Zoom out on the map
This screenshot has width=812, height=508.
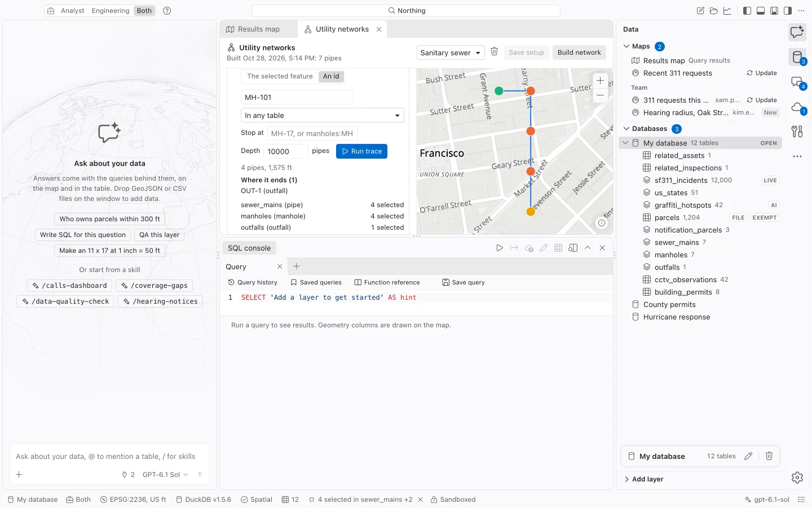click(x=600, y=95)
